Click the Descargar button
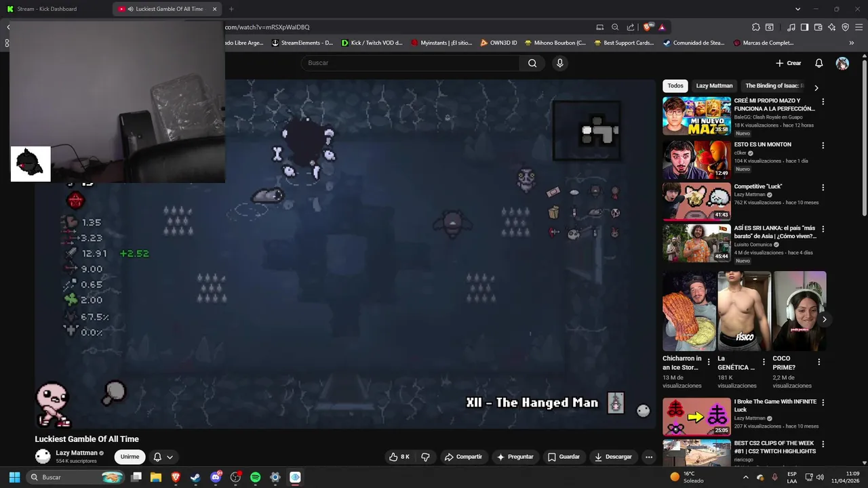The width and height of the screenshot is (868, 488). tap(613, 457)
